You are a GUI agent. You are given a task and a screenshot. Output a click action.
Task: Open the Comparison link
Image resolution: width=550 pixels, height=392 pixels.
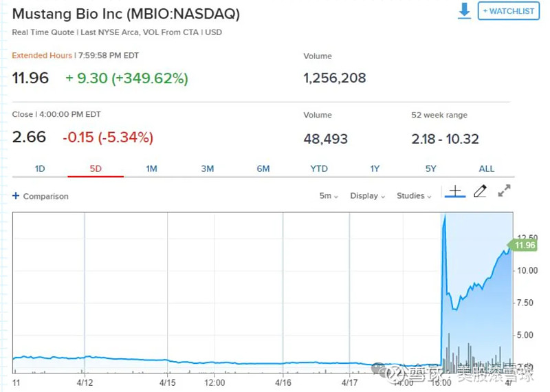pyautogui.click(x=45, y=196)
